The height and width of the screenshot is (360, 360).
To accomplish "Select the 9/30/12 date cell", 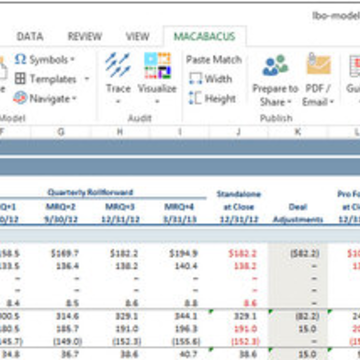I will click(x=61, y=220).
